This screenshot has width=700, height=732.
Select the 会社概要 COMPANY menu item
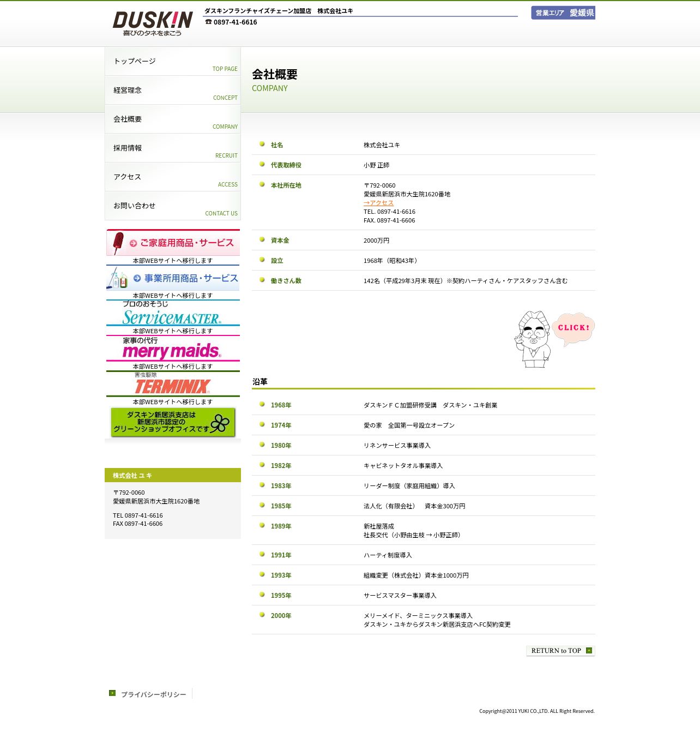[x=173, y=119]
